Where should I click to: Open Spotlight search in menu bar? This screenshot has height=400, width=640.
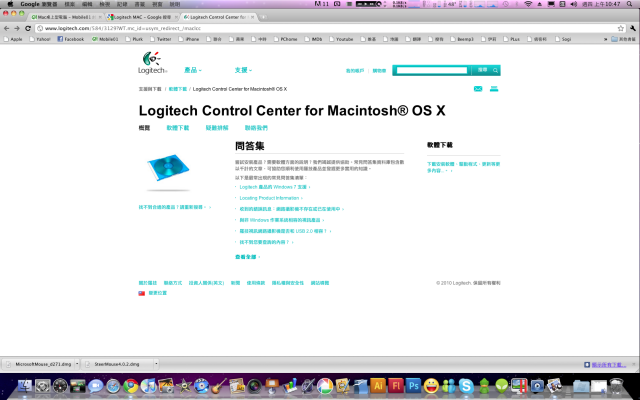pyautogui.click(x=630, y=4)
